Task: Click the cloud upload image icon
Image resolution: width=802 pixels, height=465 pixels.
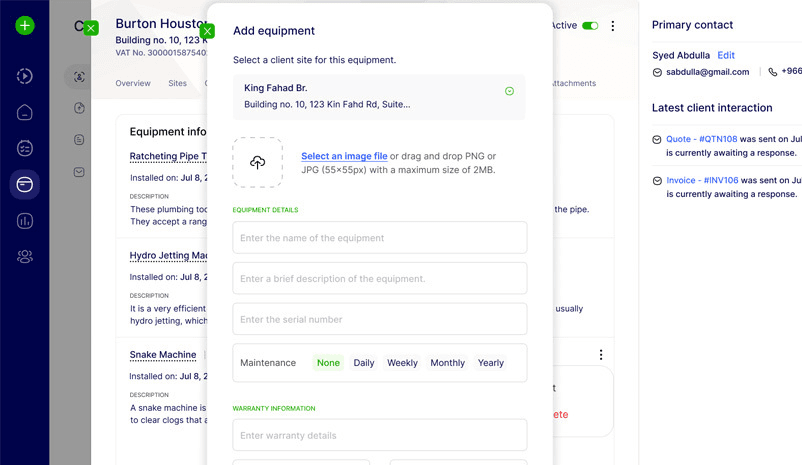Action: click(x=257, y=162)
